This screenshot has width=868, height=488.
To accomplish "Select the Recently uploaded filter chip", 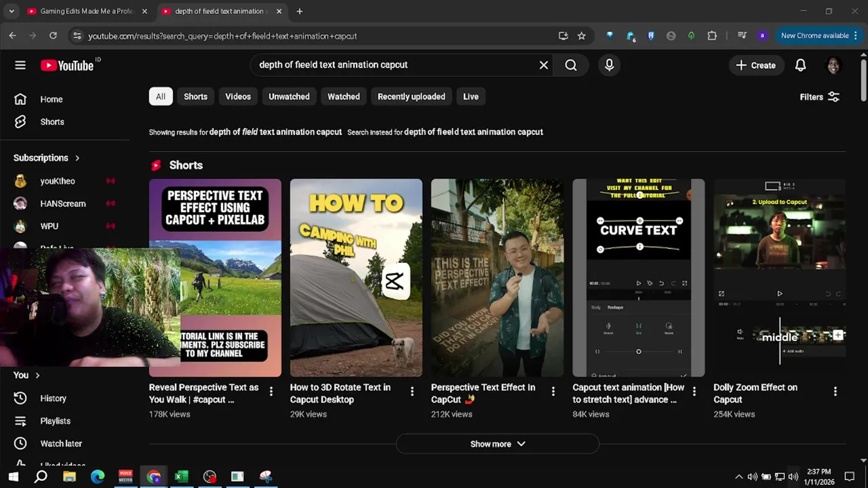I will (x=411, y=96).
